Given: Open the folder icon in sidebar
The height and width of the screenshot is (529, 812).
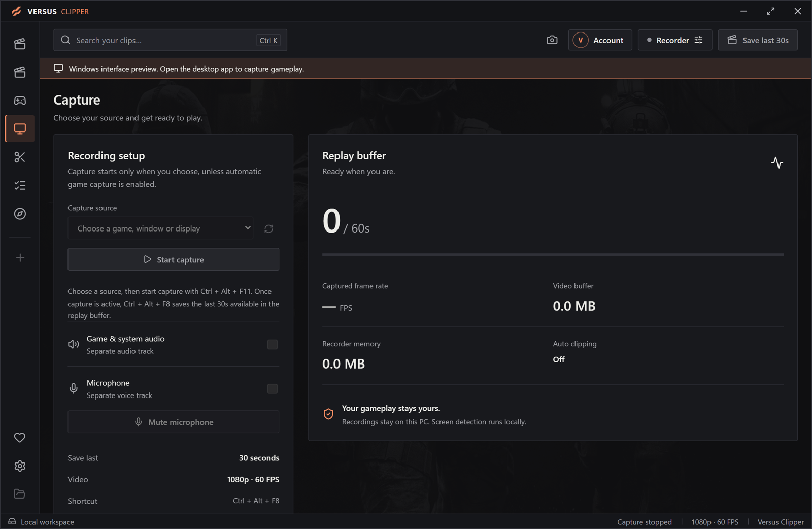Looking at the screenshot, I should point(20,494).
